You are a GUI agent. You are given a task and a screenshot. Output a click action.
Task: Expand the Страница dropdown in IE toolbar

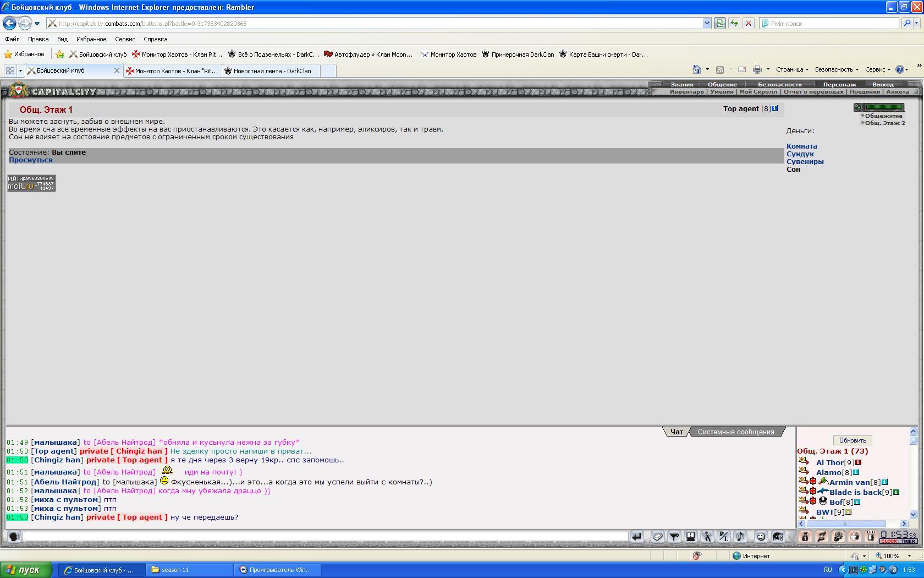pos(792,69)
